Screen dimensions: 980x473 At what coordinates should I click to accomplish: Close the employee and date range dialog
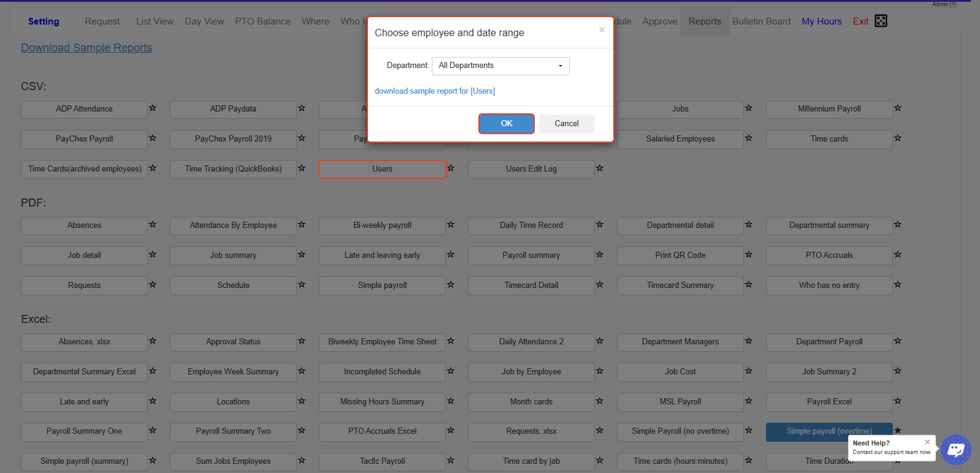click(602, 30)
